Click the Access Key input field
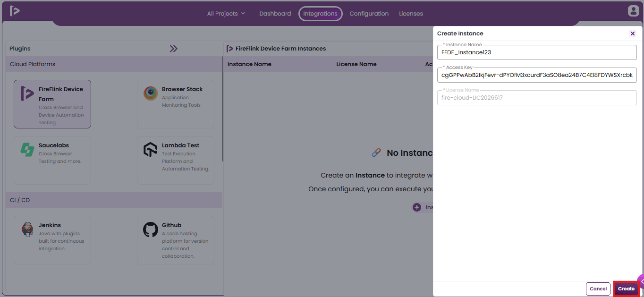This screenshot has height=297, width=644. pos(537,75)
